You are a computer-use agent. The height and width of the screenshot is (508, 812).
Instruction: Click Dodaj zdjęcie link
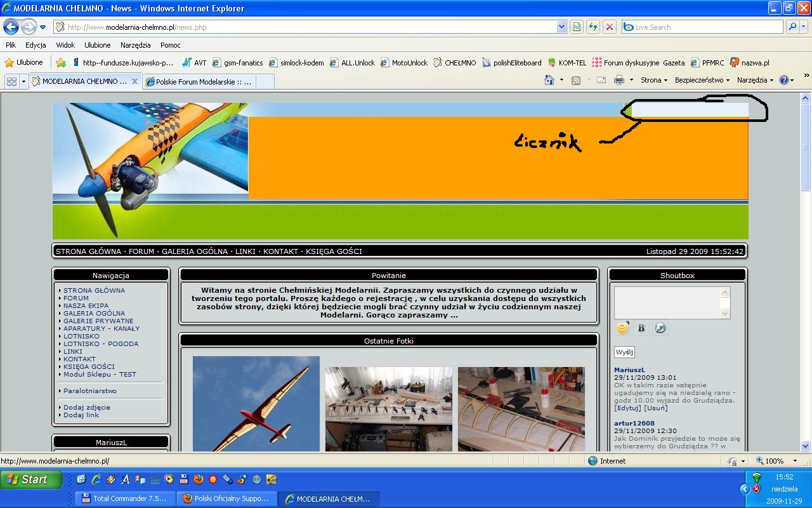[87, 407]
